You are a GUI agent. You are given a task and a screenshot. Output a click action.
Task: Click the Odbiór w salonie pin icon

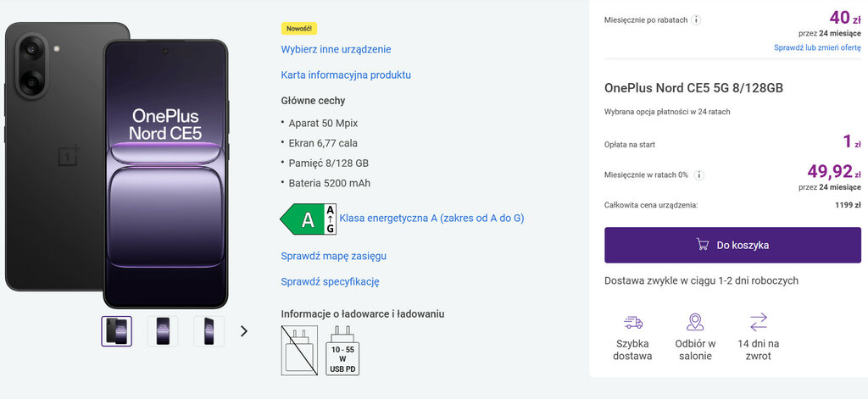695,322
